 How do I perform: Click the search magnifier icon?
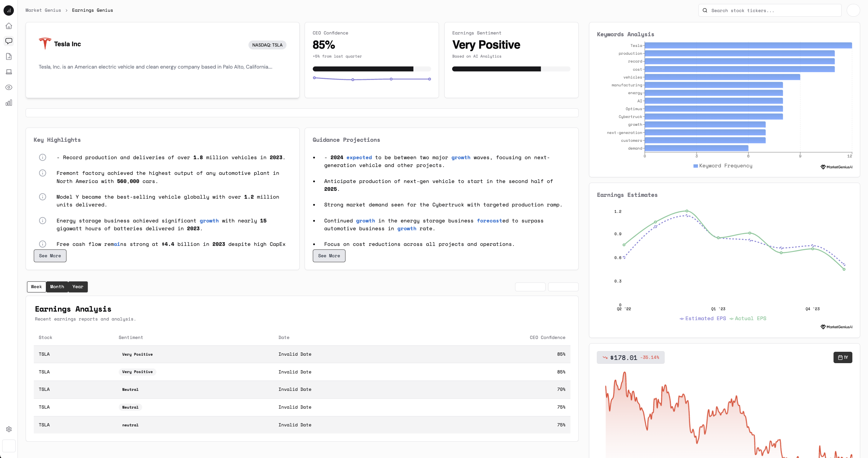coord(705,10)
